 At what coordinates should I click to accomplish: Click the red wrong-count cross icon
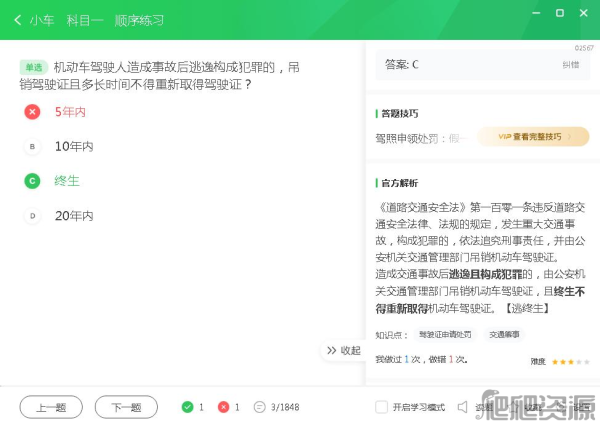[x=223, y=407]
